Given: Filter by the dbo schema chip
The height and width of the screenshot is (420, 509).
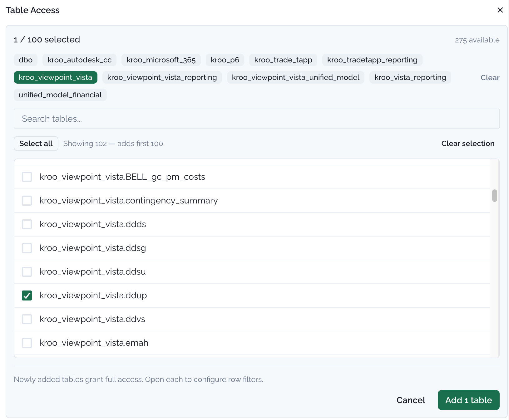Looking at the screenshot, I should (x=26, y=60).
